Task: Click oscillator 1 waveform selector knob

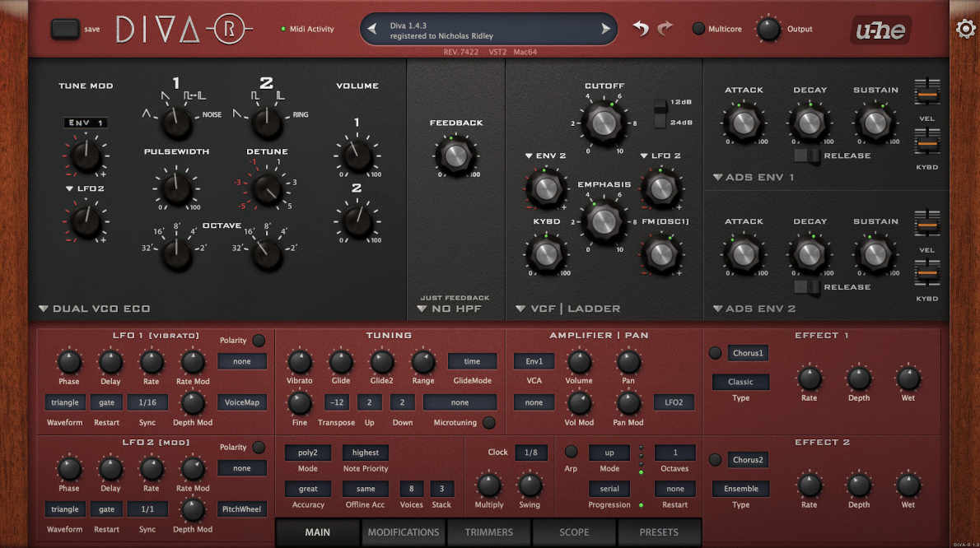Action: point(176,122)
